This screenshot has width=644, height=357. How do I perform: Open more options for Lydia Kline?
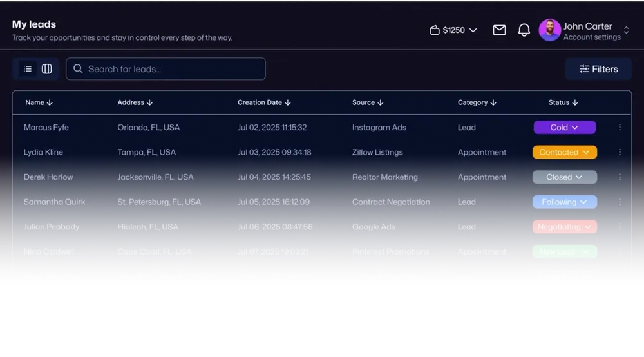pos(620,152)
